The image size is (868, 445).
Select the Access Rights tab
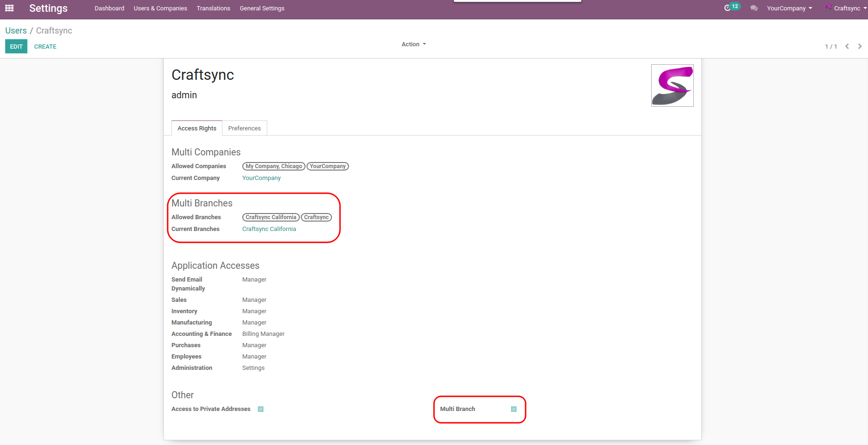click(196, 128)
